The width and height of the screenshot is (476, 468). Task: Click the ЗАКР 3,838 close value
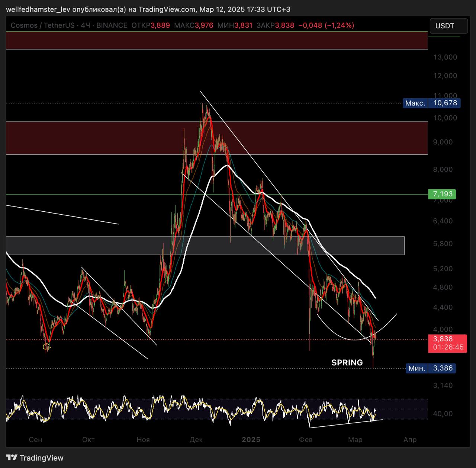275,25
